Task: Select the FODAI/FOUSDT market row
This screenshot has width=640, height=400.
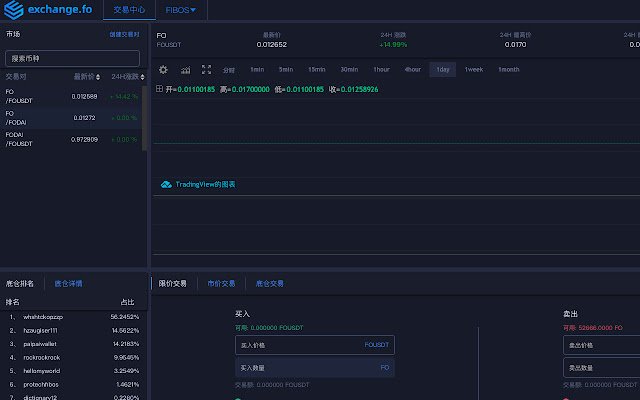Action: [x=71, y=139]
